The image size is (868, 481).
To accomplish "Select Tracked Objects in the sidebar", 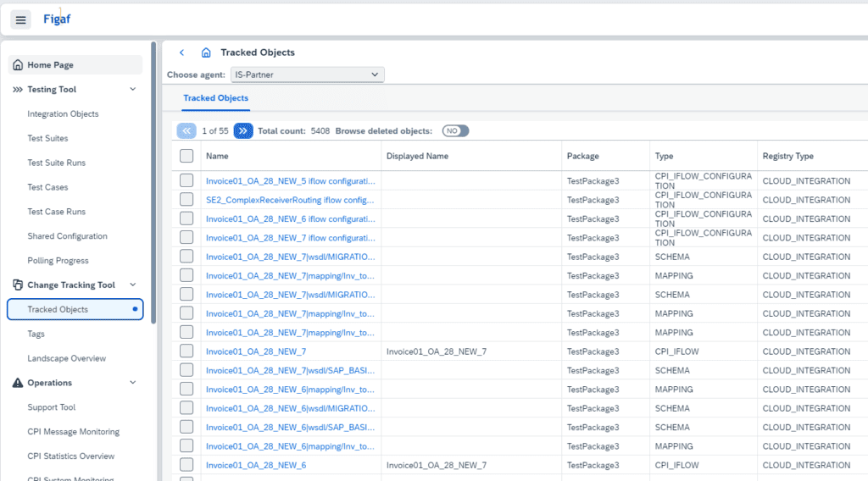I will tap(75, 310).
